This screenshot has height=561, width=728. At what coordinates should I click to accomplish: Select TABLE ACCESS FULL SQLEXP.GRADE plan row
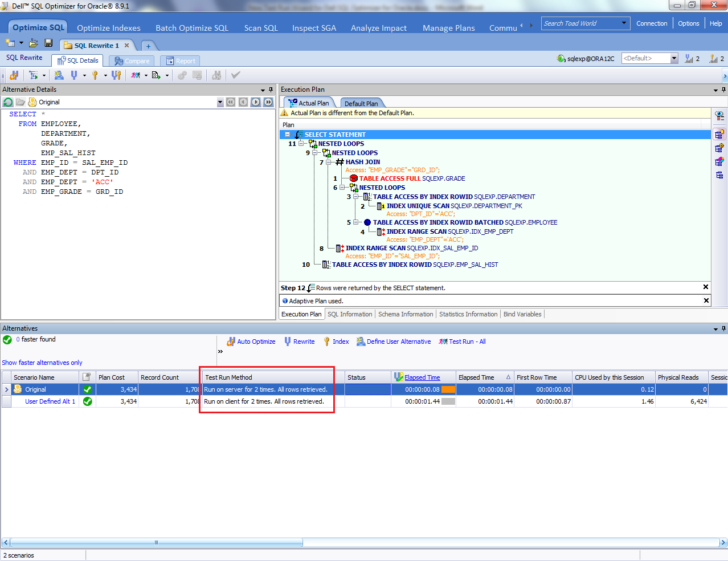(412, 178)
